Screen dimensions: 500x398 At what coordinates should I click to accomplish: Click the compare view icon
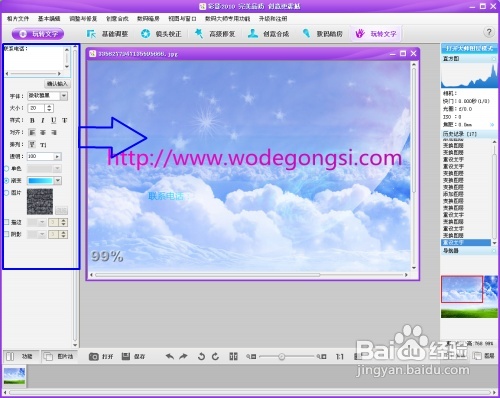tap(233, 356)
